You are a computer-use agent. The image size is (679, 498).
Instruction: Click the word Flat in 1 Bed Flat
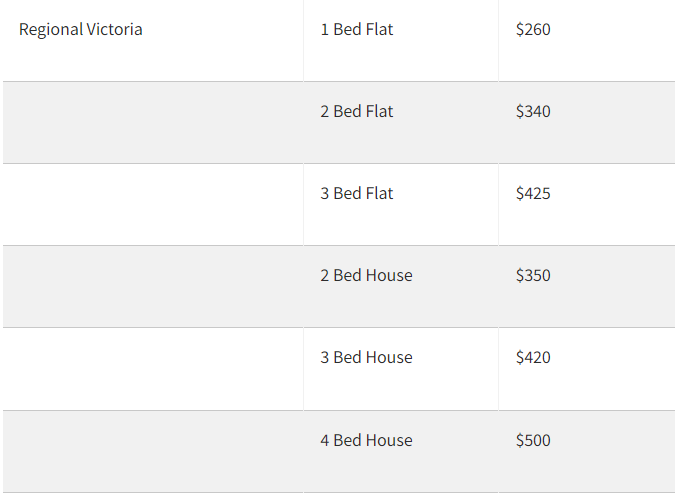(379, 29)
